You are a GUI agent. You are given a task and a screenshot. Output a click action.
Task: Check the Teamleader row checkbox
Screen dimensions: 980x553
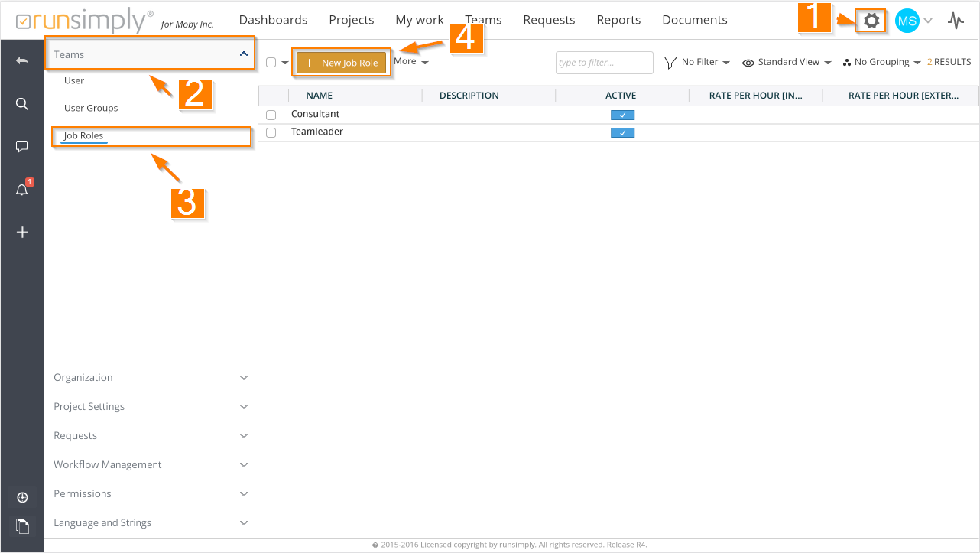(x=271, y=132)
